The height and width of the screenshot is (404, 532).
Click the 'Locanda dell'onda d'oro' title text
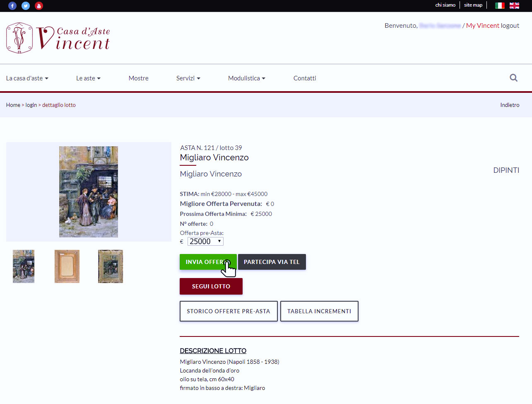tap(209, 371)
